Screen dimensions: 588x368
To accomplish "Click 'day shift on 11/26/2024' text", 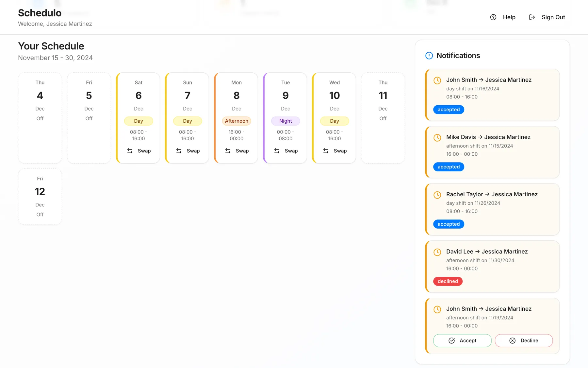I will point(473,203).
